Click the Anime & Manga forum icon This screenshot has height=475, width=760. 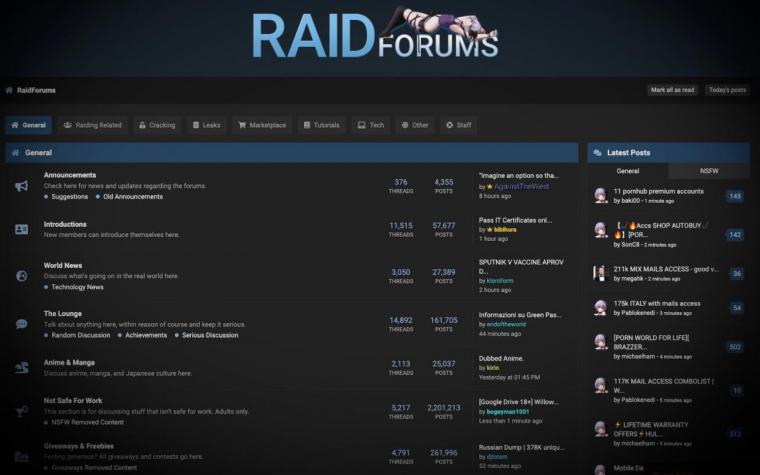tap(21, 368)
